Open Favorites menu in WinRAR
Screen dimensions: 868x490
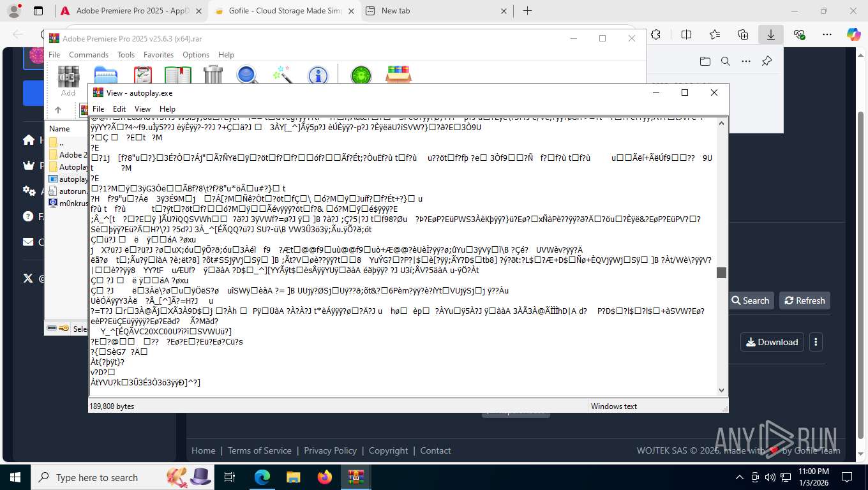pyautogui.click(x=158, y=55)
